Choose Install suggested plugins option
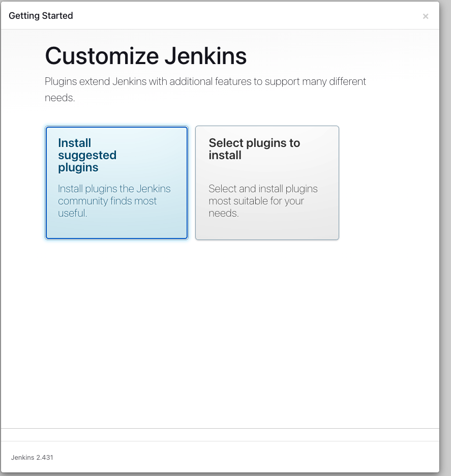Image resolution: width=451 pixels, height=476 pixels. point(116,183)
